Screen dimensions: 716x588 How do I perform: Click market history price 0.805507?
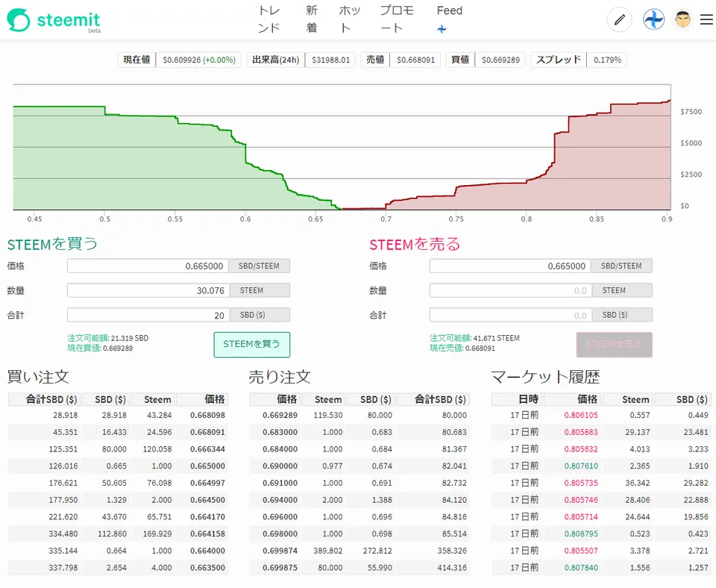point(581,551)
